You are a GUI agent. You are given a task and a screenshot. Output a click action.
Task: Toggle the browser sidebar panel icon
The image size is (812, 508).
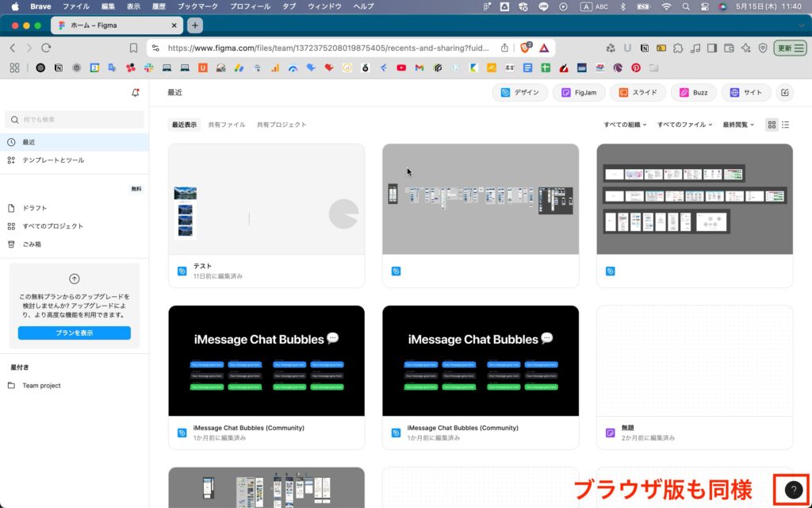pyautogui.click(x=712, y=48)
